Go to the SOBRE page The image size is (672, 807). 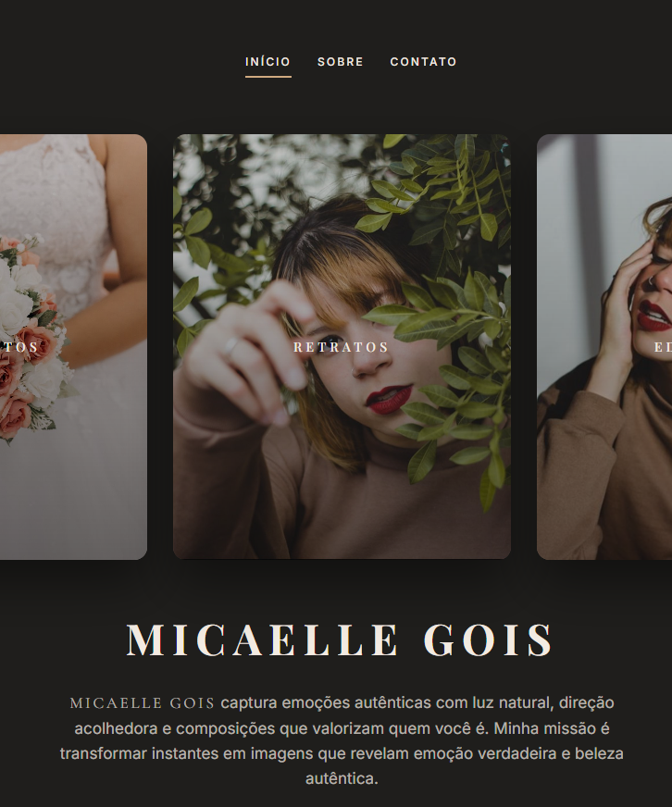[341, 62]
